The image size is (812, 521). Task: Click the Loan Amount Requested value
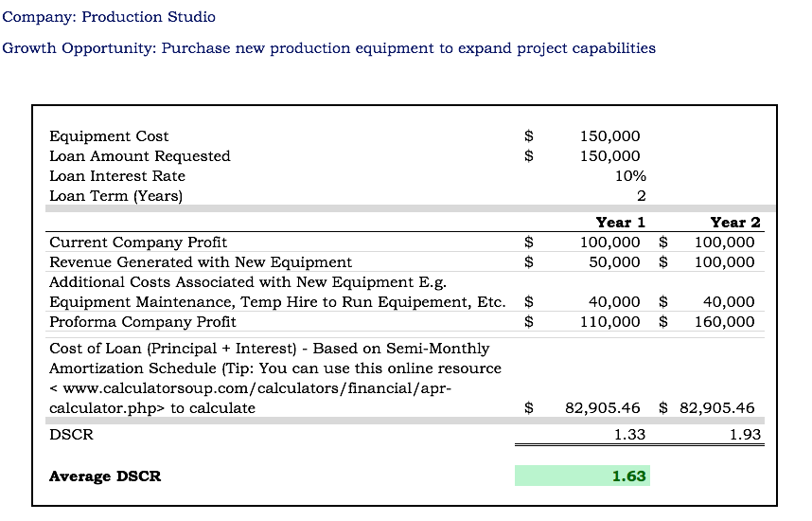point(609,156)
